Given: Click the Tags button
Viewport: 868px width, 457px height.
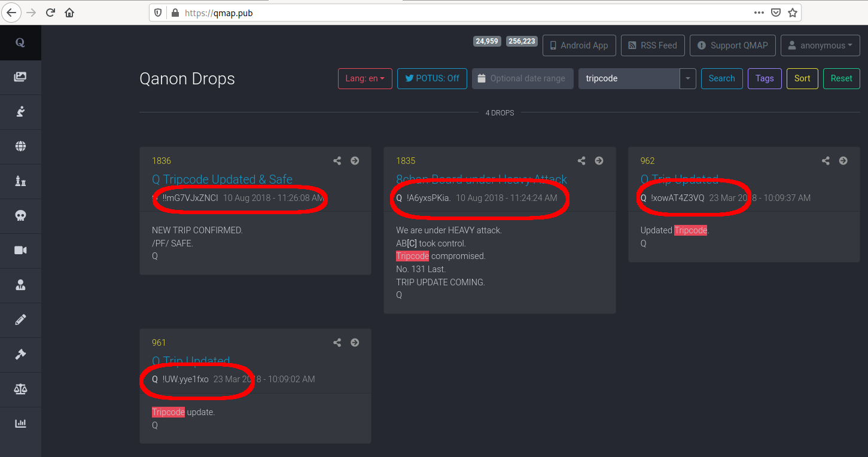Looking at the screenshot, I should tap(765, 78).
